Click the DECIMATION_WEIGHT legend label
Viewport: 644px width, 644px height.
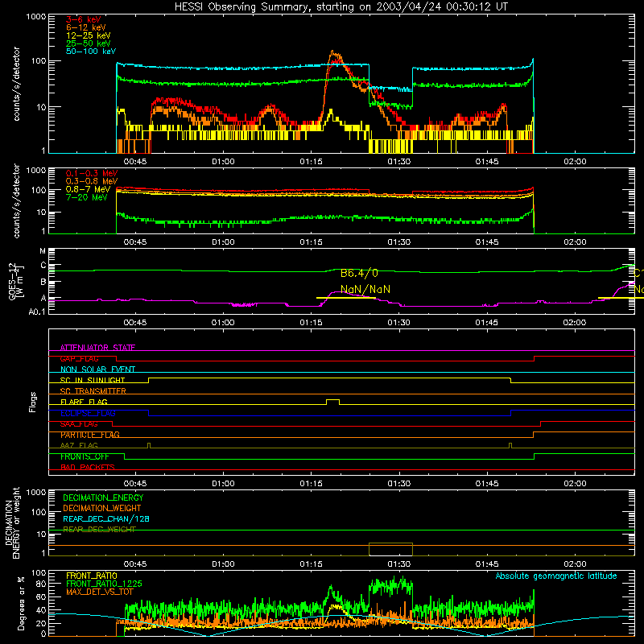tap(102, 508)
